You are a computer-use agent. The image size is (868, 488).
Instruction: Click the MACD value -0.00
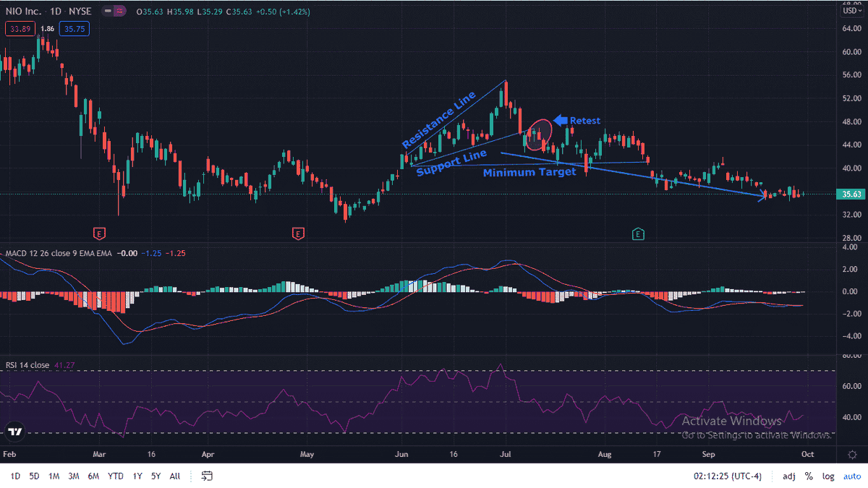click(128, 254)
